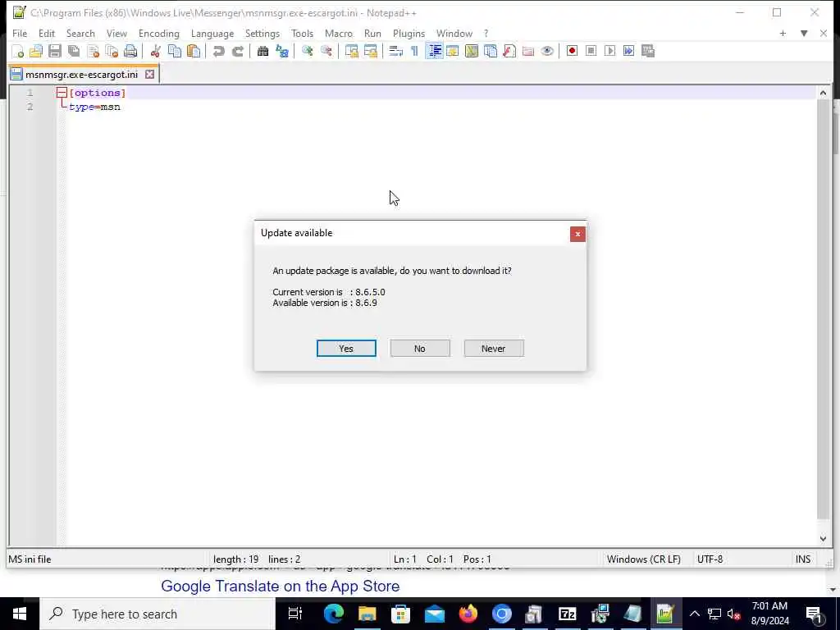840x630 pixels.
Task: Click the Close document toolbar icon
Action: tap(94, 51)
